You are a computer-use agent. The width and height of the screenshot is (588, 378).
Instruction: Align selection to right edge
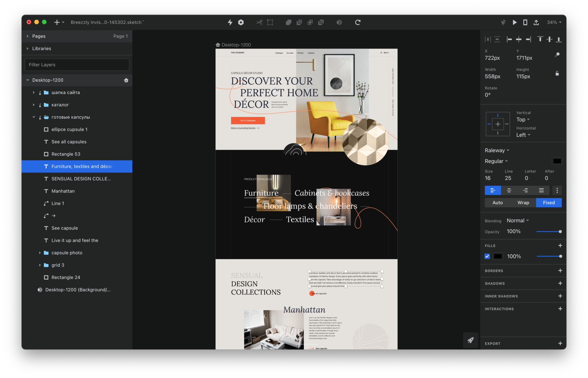coord(529,39)
